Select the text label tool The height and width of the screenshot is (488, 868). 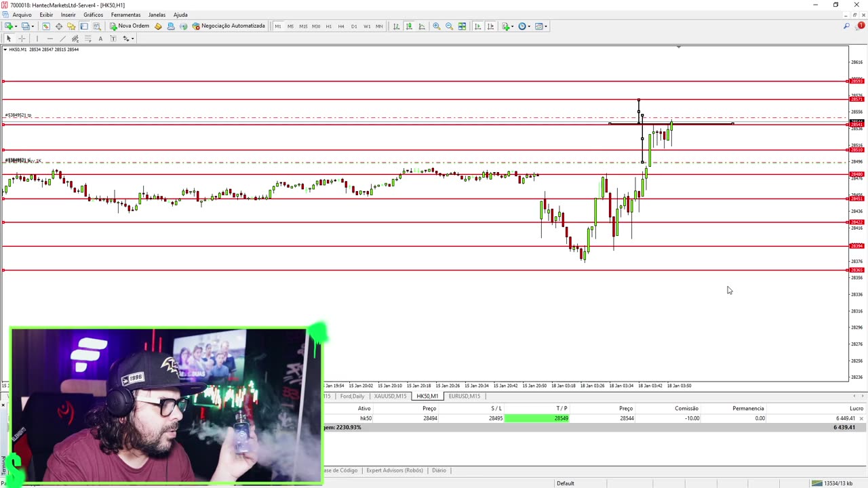(x=113, y=39)
